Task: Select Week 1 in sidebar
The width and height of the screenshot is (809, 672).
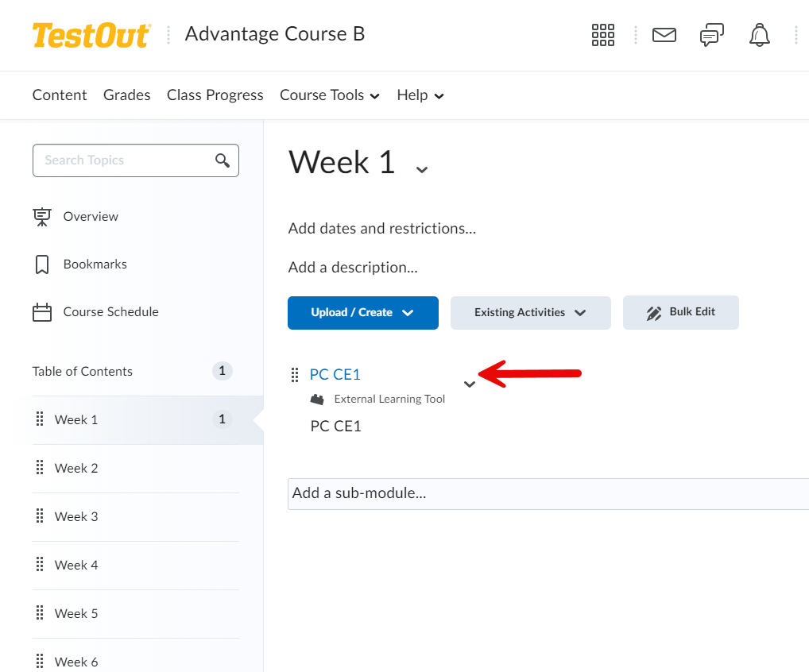Action: (148, 420)
